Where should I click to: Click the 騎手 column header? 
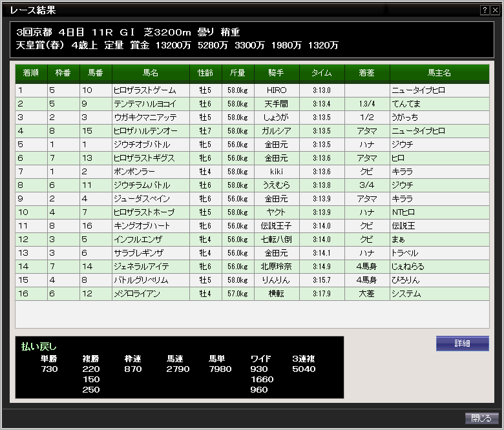click(277, 73)
